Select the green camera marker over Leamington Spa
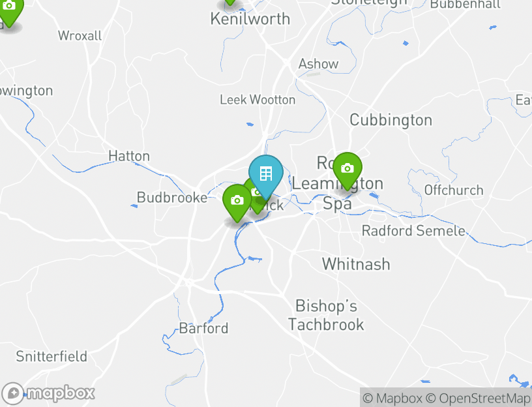Viewport: 532px width, 407px height. click(347, 169)
